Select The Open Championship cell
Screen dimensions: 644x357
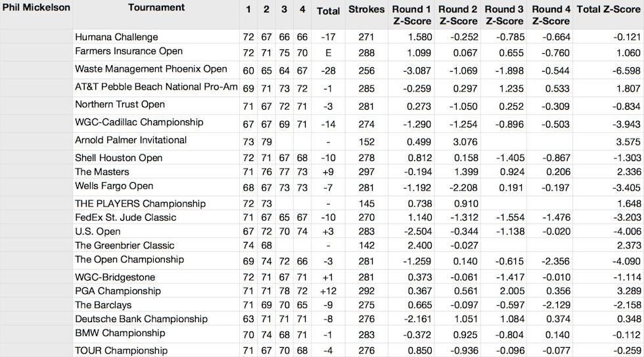tap(156, 260)
